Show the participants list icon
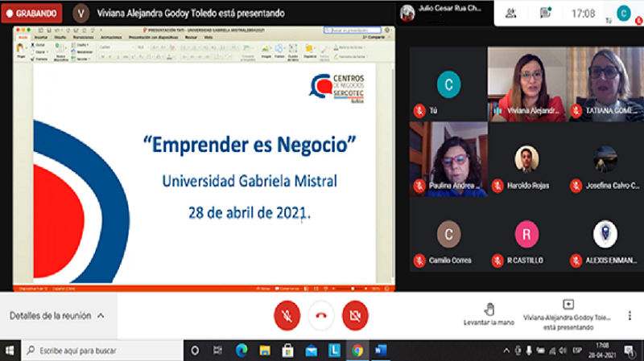Viewport: 644px width, 361px height. 510,14
